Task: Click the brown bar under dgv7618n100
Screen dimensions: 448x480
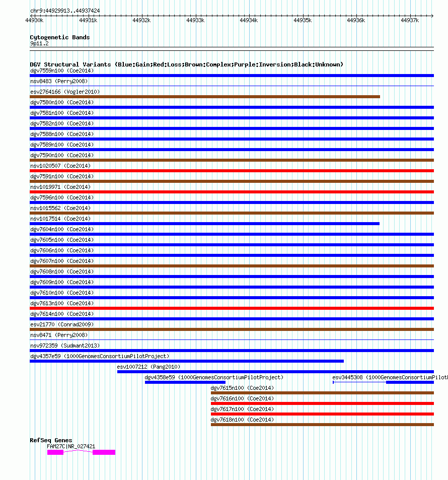Action: pos(322,425)
